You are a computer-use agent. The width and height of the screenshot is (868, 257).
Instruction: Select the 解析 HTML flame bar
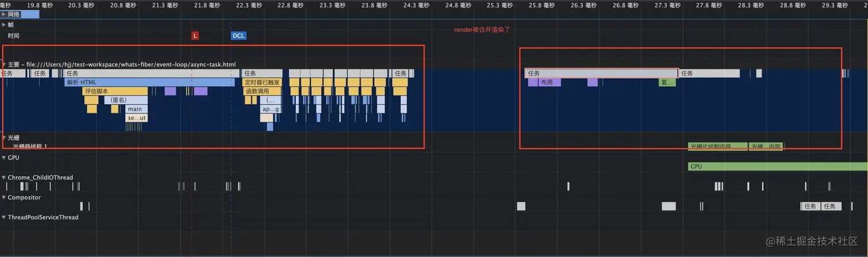tap(149, 82)
